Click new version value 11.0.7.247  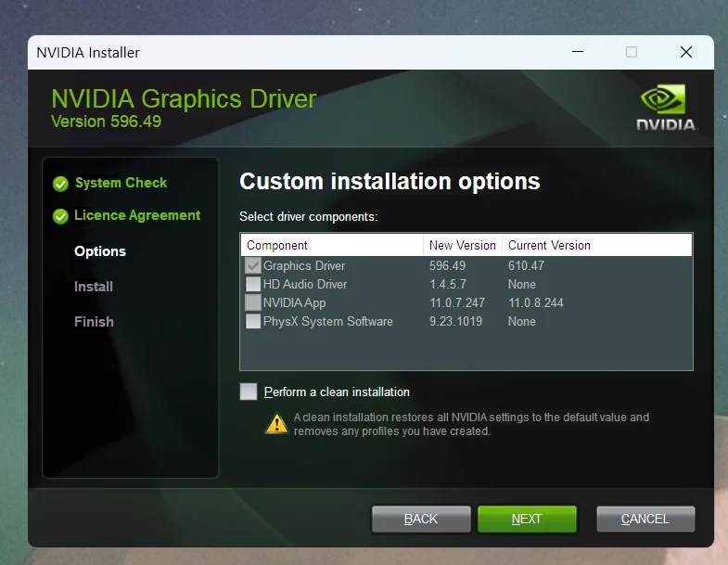point(457,303)
